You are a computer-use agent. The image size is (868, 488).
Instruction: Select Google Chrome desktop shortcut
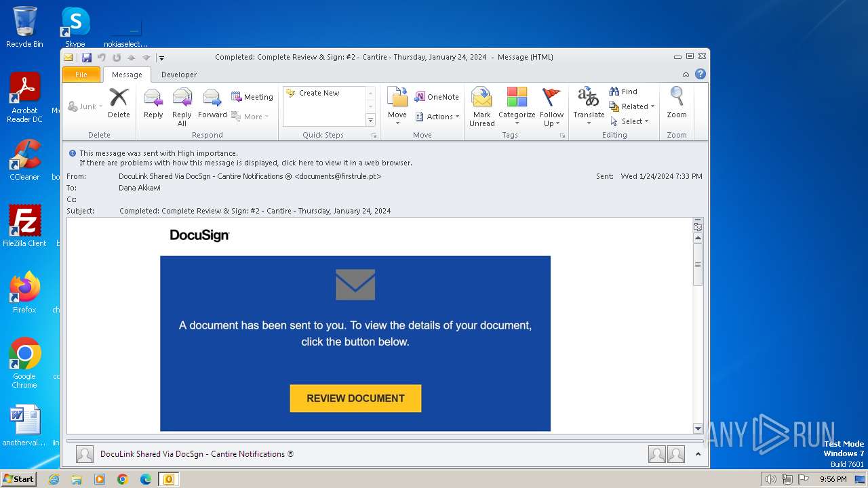click(x=24, y=363)
